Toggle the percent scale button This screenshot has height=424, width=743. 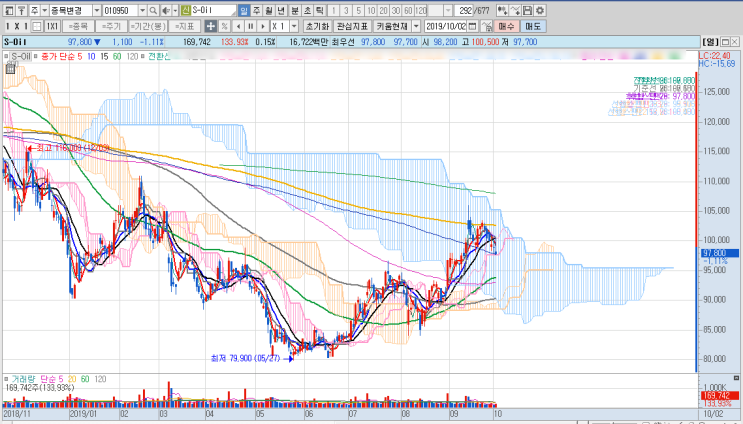click(224, 26)
